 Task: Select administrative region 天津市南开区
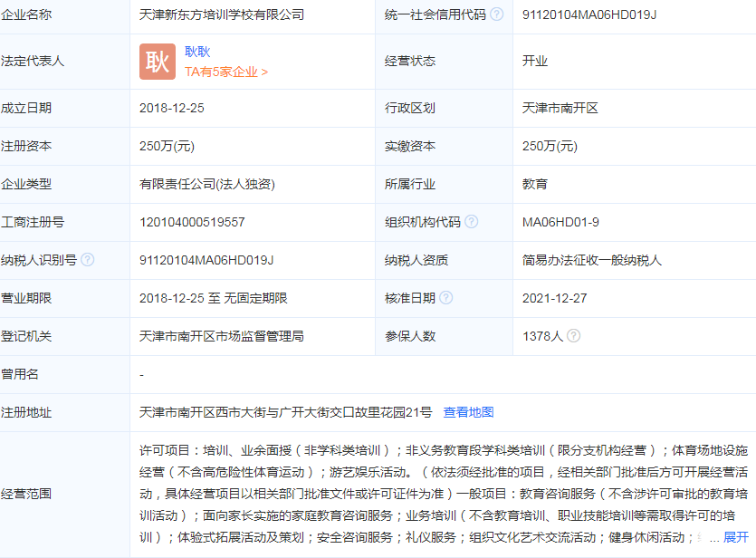(560, 108)
